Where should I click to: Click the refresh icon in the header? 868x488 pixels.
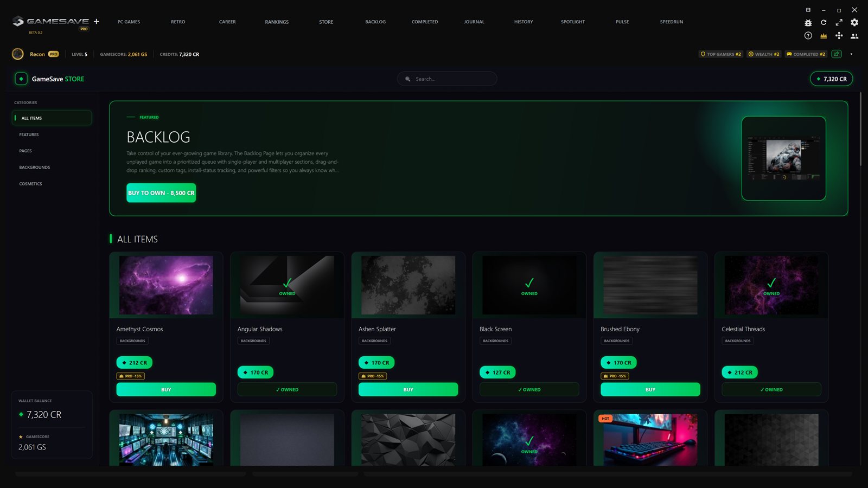pos(824,23)
